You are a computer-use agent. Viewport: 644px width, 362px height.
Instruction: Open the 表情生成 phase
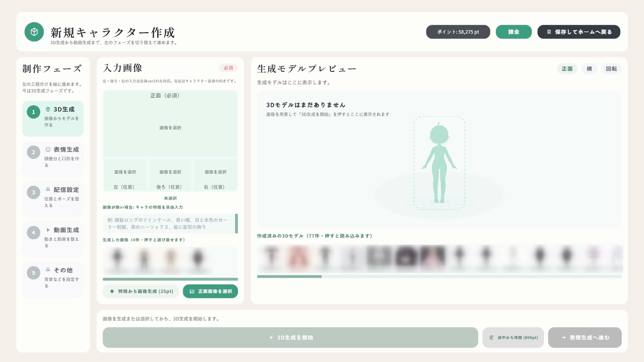coord(53,159)
